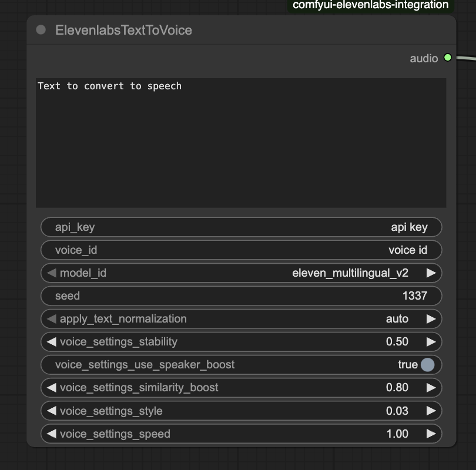Click the voice_settings_style value 0.03
Viewport: 476px width, 470px height.
pyautogui.click(x=397, y=411)
